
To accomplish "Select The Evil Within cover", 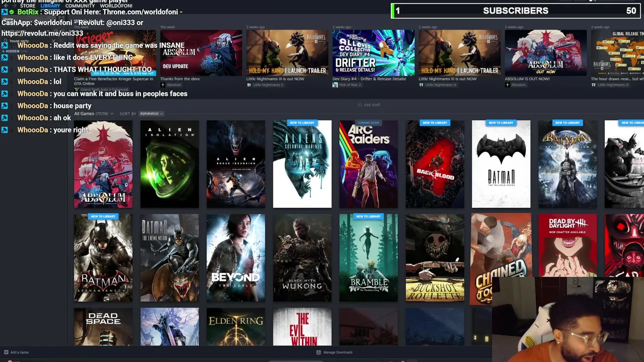I will tap(302, 327).
